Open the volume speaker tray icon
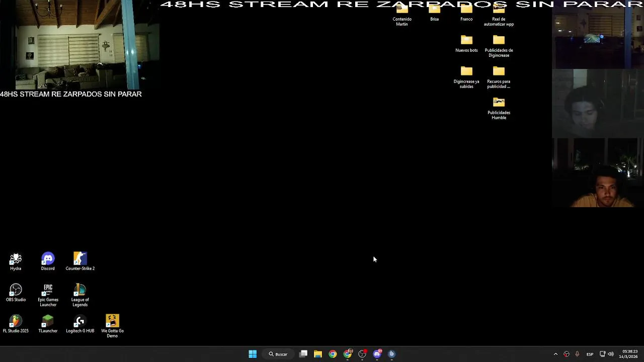The image size is (644, 362). point(611,354)
